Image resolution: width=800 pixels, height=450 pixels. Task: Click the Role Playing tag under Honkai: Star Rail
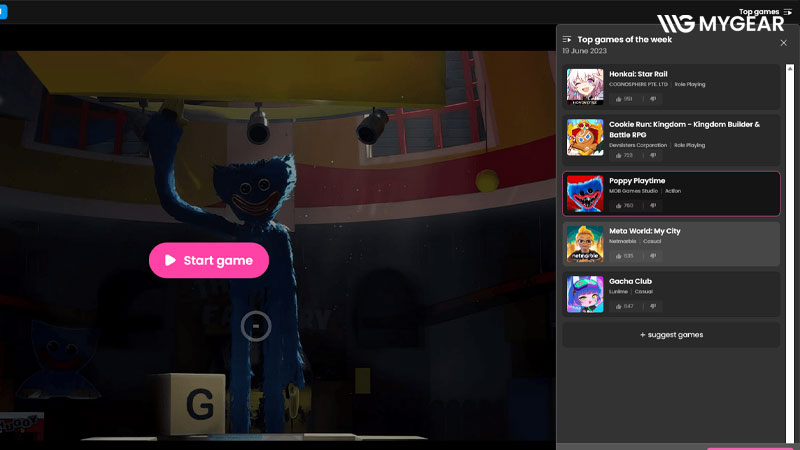point(690,85)
